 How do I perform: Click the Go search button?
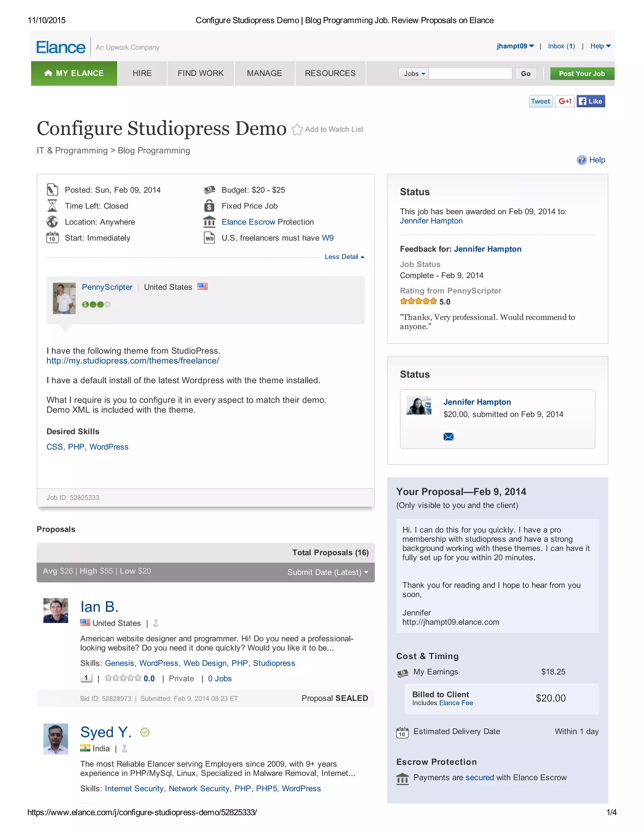click(x=525, y=74)
